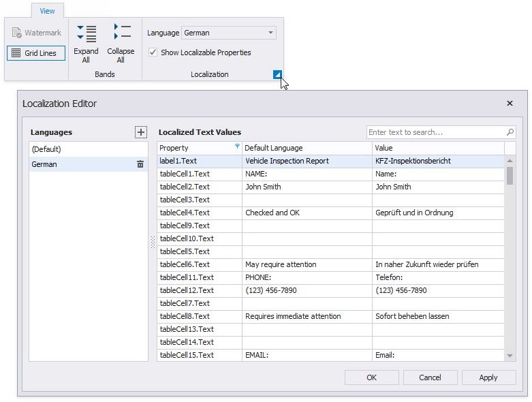This screenshot has width=532, height=402.
Task: Close the Localization Editor dialog
Action: click(x=510, y=104)
